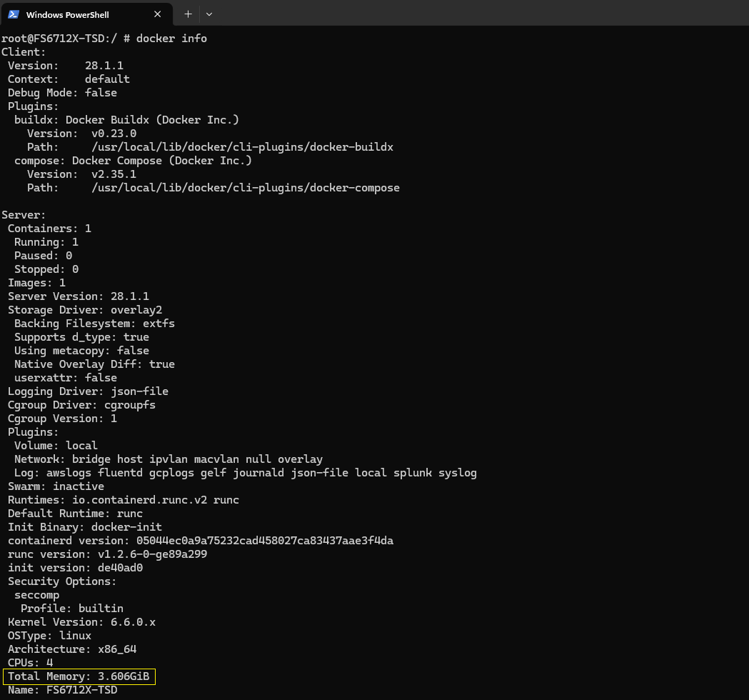Click the Architecture x86_64 line

[x=71, y=649]
